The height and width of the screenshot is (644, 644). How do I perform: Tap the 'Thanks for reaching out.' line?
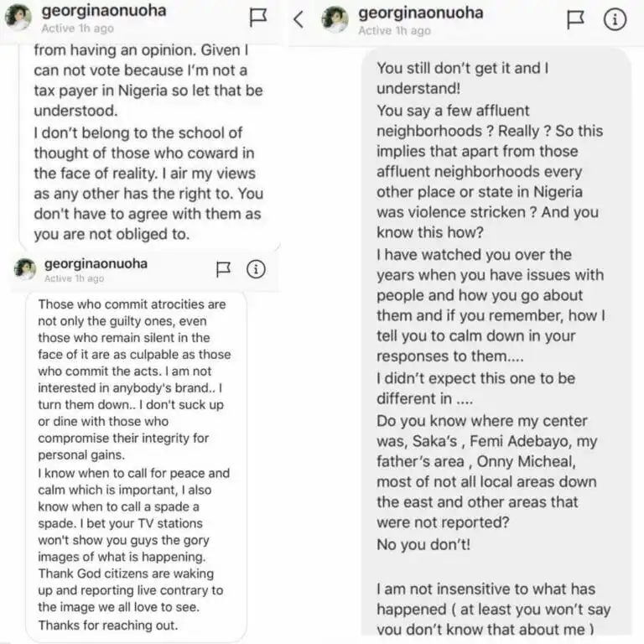(x=108, y=625)
